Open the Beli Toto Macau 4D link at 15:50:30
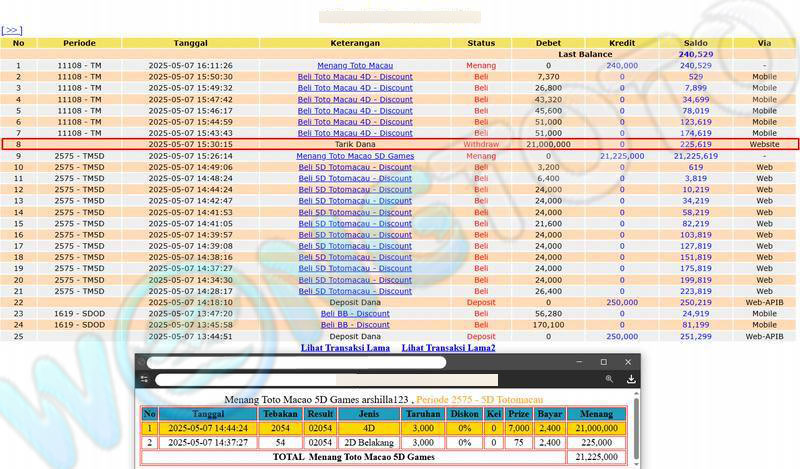 (x=355, y=77)
